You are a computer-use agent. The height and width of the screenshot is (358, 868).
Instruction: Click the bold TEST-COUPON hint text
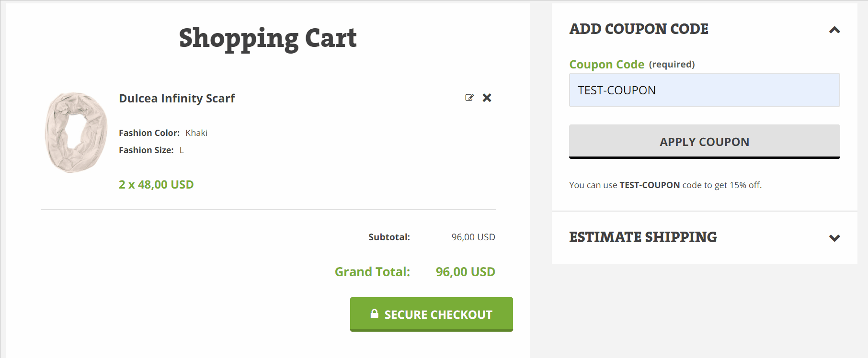click(650, 185)
